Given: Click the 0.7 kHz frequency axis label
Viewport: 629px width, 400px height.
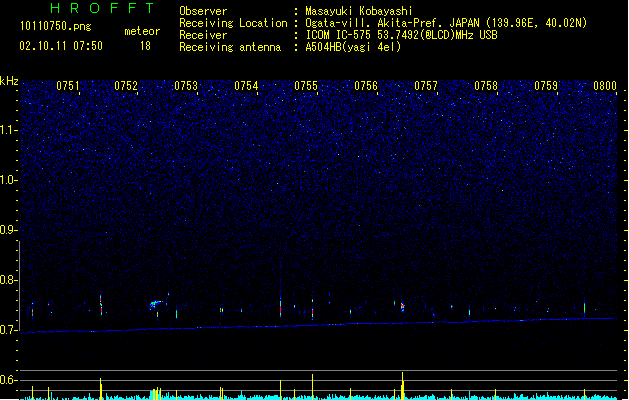Looking at the screenshot, I should (x=8, y=330).
